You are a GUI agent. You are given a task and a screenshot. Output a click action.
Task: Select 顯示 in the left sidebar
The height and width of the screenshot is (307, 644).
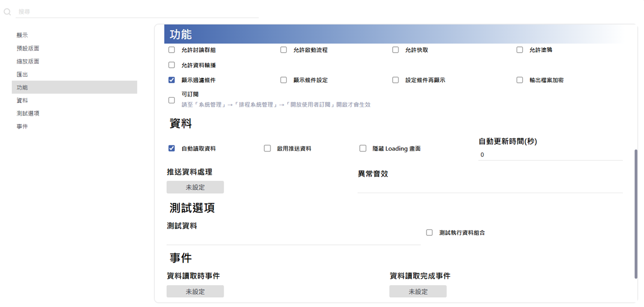22,35
